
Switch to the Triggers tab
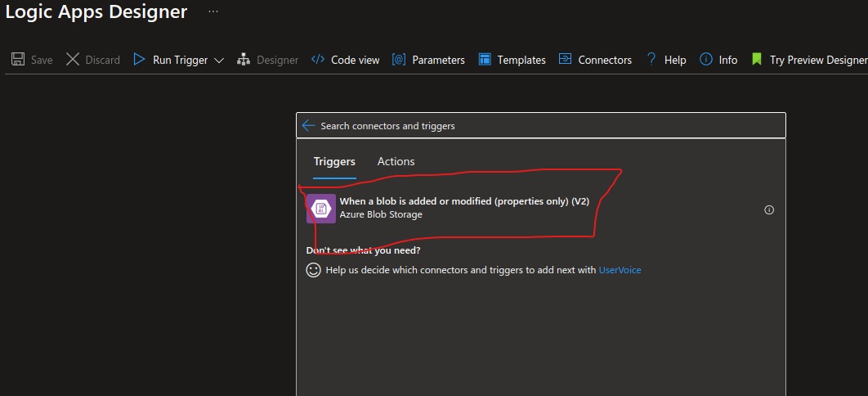(x=334, y=162)
